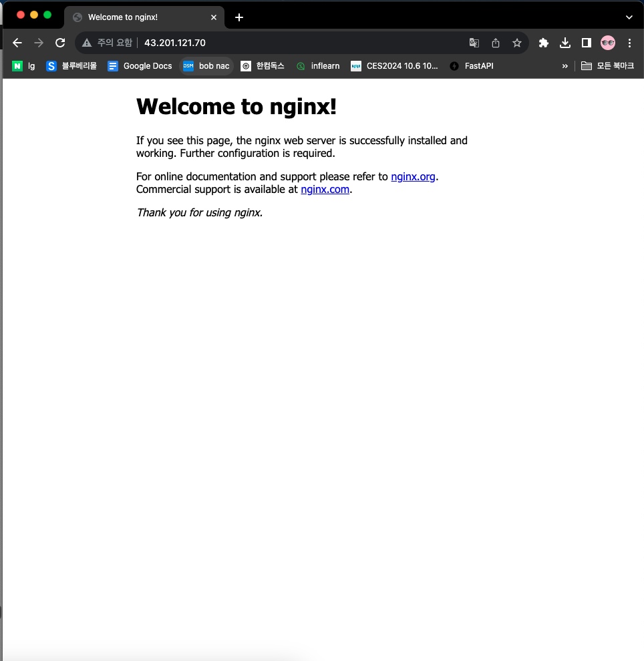Viewport: 644px width, 661px height.
Task: Follow the nginx.org link
Action: point(413,177)
